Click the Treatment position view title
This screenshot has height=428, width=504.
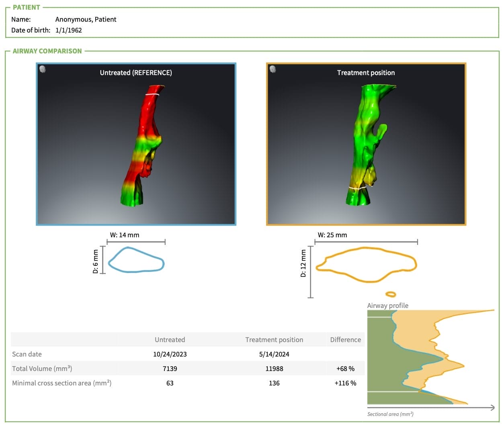(x=366, y=73)
